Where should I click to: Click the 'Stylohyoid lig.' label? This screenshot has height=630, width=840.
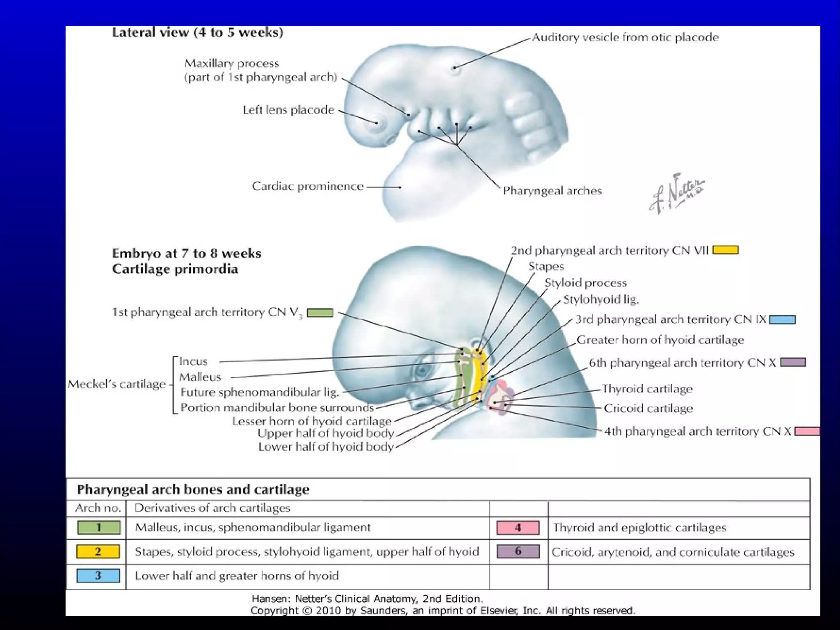pos(601,300)
